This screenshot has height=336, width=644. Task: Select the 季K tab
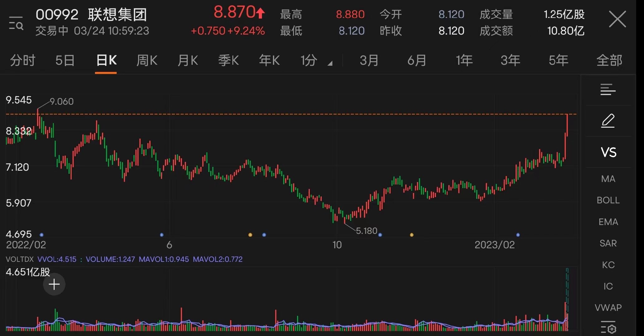coord(229,60)
